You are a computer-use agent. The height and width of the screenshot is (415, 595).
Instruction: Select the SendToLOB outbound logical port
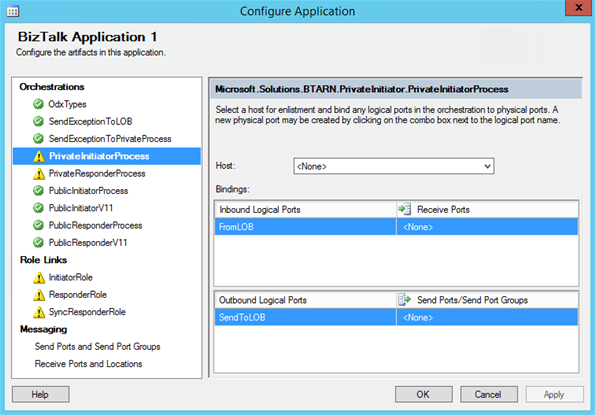[x=305, y=318]
